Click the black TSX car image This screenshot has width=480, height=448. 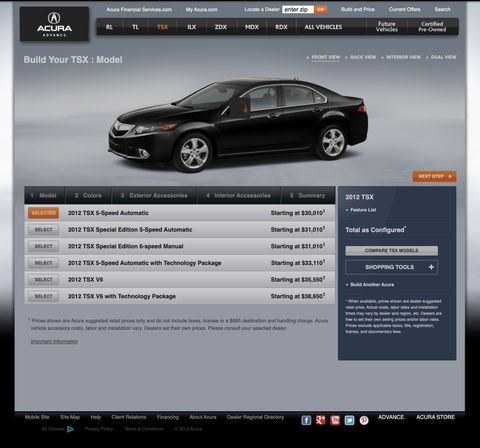pos(238,125)
